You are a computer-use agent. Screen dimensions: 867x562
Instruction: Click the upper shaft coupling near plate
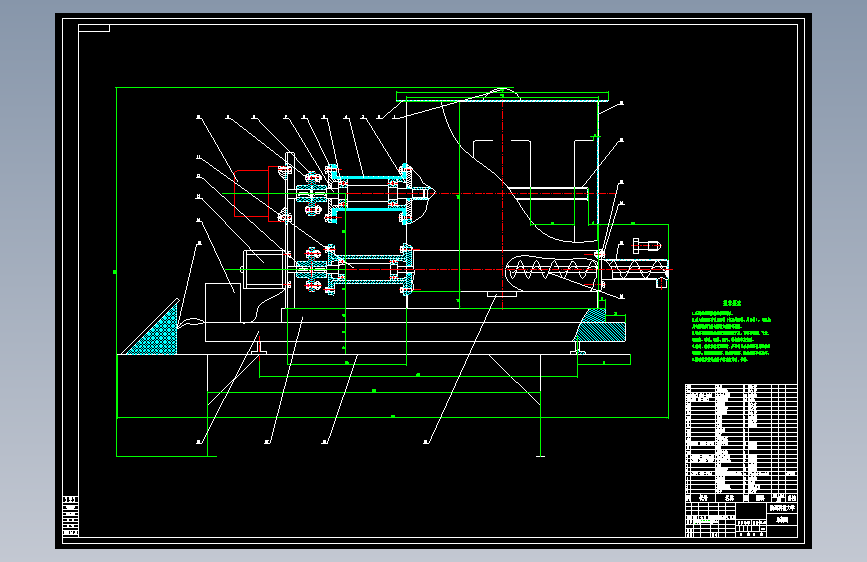(x=311, y=194)
